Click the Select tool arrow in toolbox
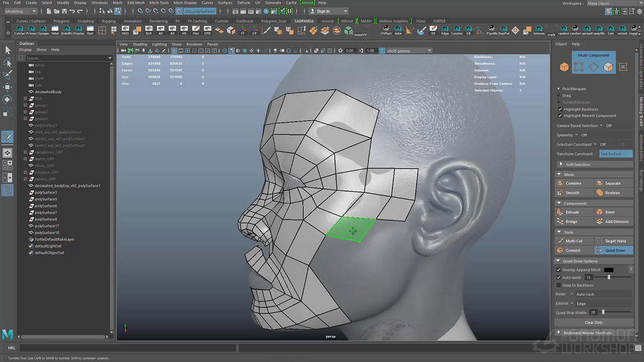This screenshot has width=644, height=362. (x=8, y=50)
